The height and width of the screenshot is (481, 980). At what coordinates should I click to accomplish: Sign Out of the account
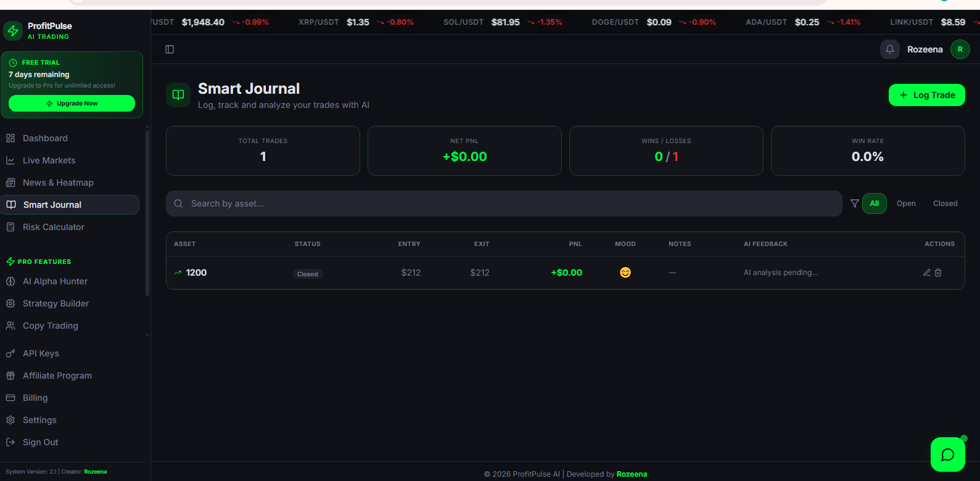coord(70,442)
